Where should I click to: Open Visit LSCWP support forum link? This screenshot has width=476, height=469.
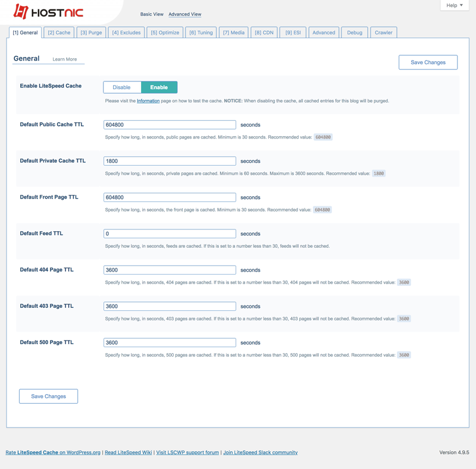tap(187, 452)
